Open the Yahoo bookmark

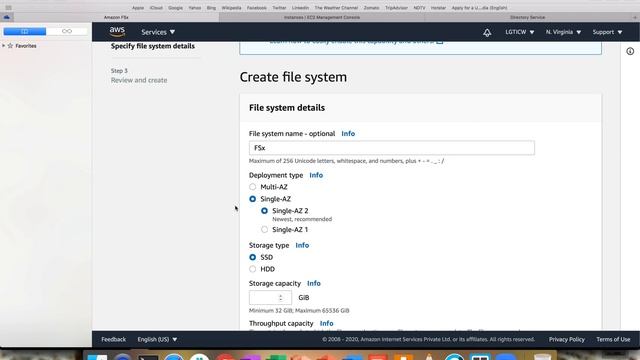[195, 8]
